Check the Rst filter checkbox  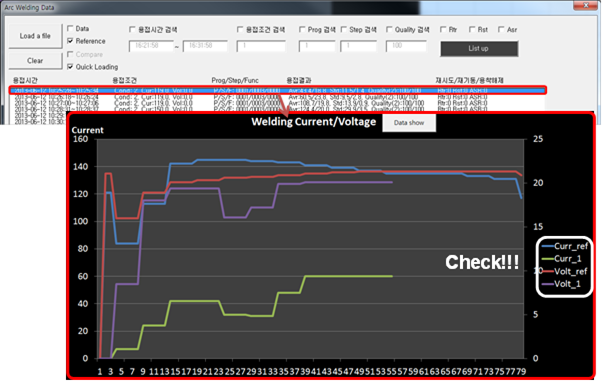tap(472, 30)
